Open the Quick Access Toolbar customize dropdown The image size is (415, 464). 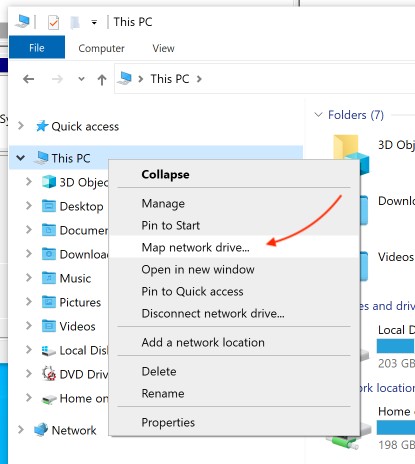coord(94,23)
